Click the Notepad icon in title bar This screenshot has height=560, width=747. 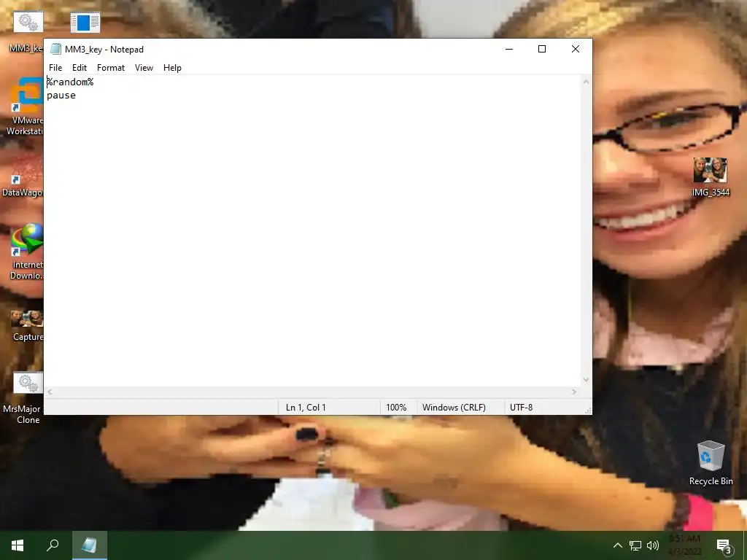tap(55, 49)
